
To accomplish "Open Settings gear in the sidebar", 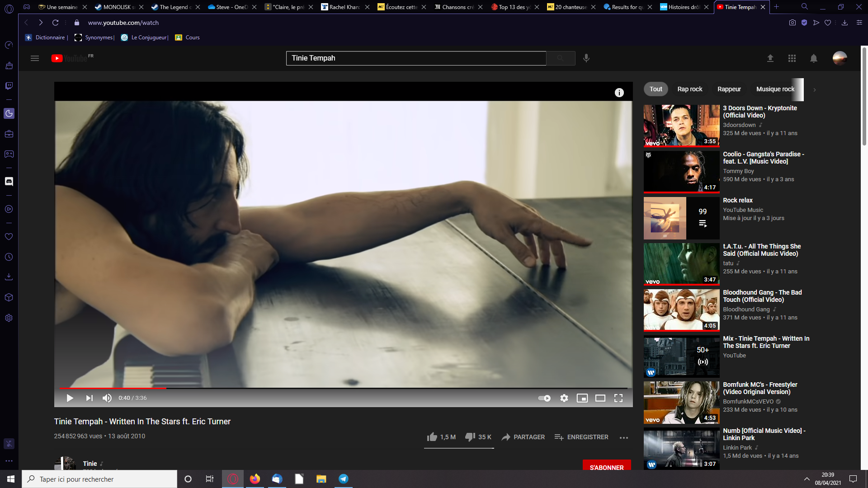I will click(x=9, y=318).
